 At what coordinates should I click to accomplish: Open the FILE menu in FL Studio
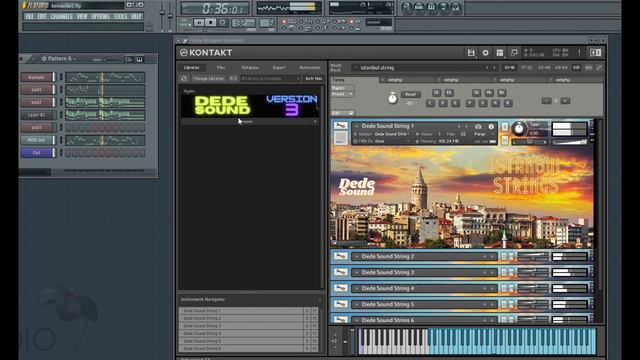(29, 16)
